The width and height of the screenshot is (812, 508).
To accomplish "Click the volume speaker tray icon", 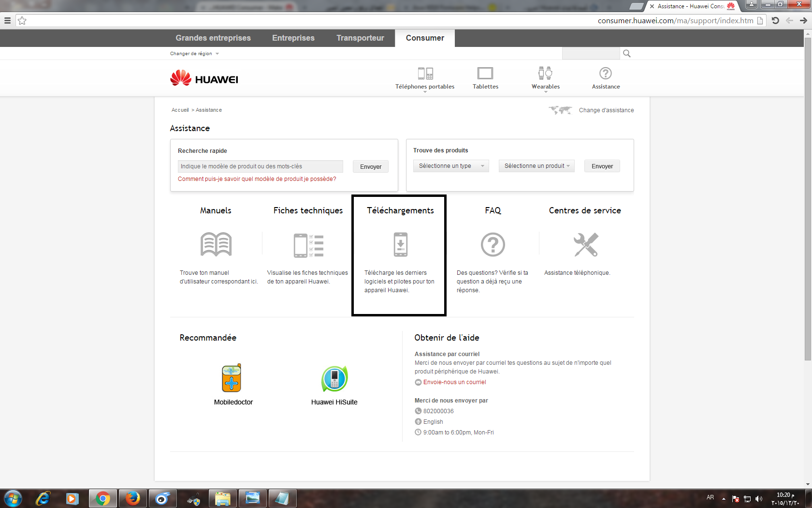I will pyautogui.click(x=759, y=499).
